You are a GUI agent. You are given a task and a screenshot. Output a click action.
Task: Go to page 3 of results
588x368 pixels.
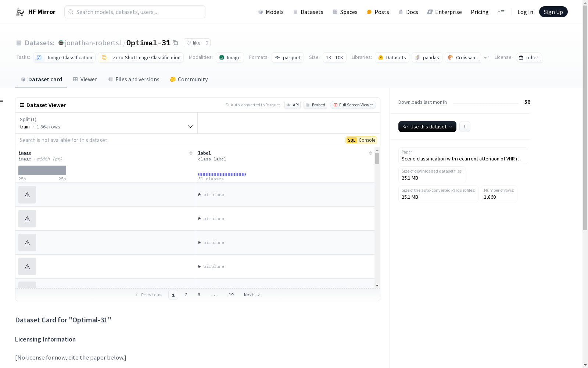tap(199, 295)
